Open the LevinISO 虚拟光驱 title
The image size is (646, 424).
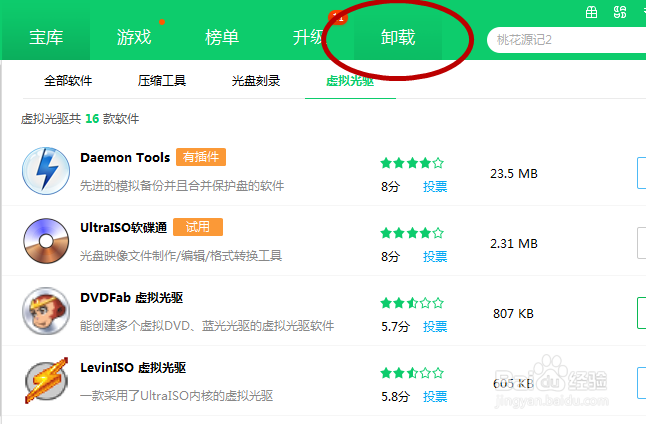(x=133, y=368)
